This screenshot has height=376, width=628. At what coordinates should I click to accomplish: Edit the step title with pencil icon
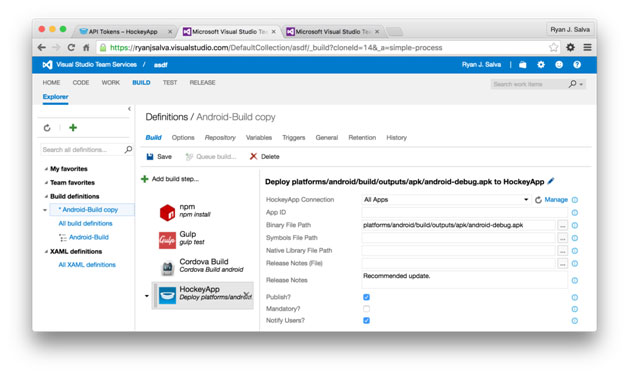coord(551,181)
